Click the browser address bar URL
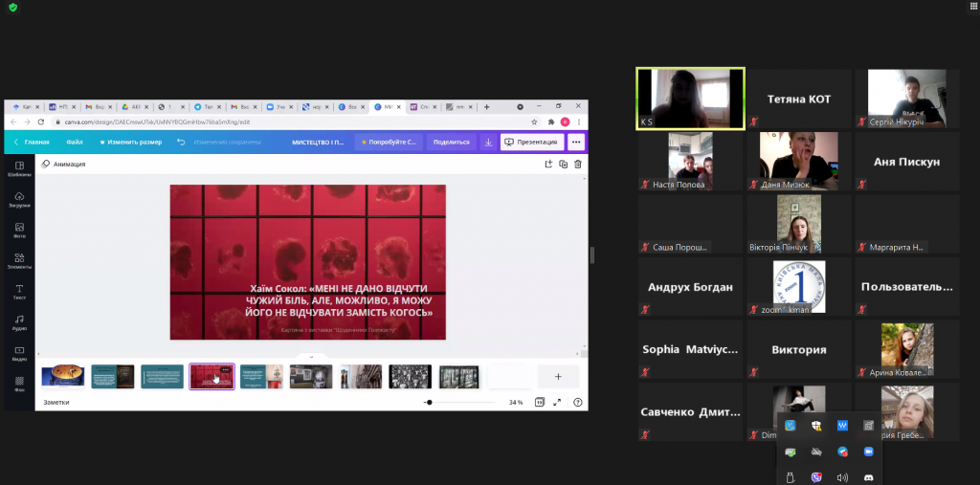This screenshot has height=485, width=980. [158, 121]
